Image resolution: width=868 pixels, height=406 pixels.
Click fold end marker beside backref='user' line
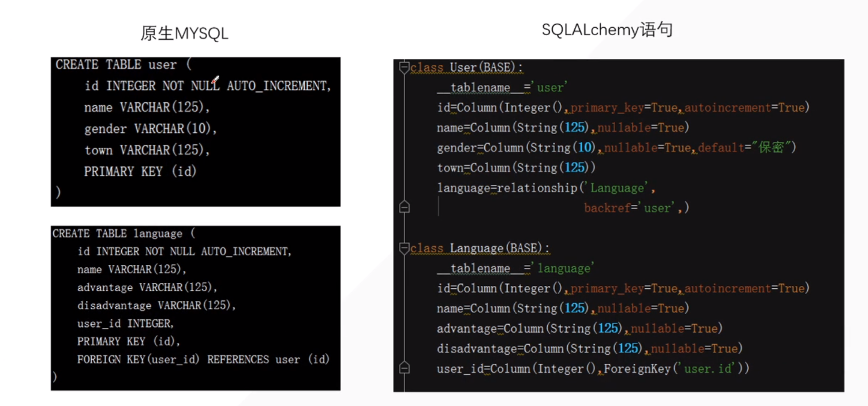point(405,207)
